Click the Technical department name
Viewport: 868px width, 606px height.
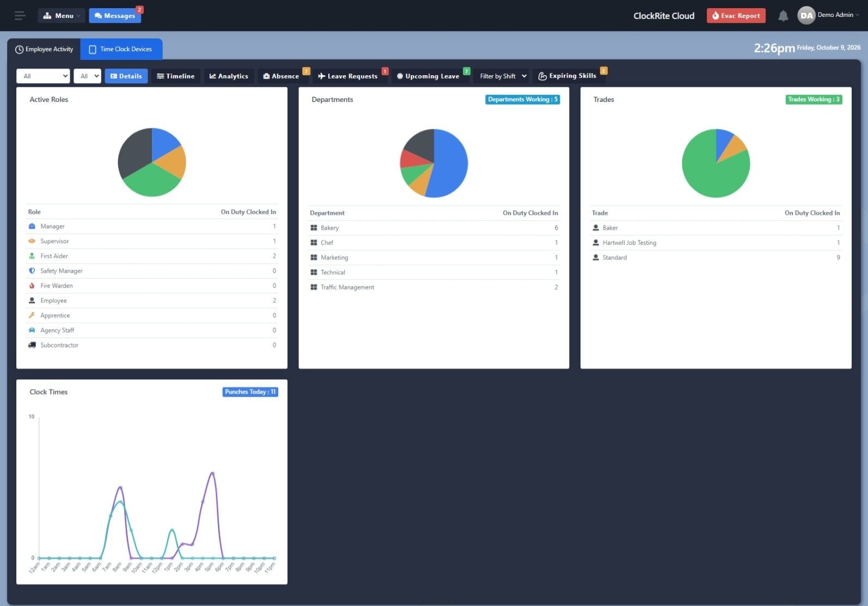[x=333, y=272]
